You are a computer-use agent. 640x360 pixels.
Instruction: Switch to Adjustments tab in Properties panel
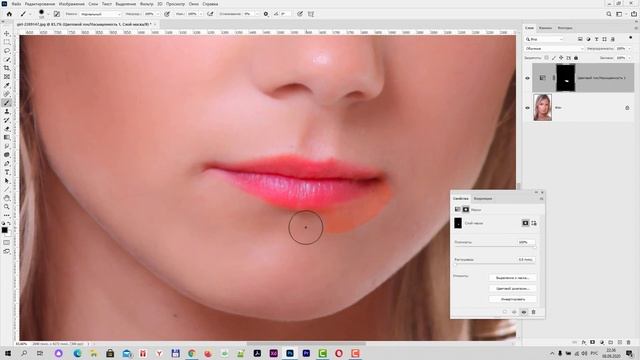483,198
